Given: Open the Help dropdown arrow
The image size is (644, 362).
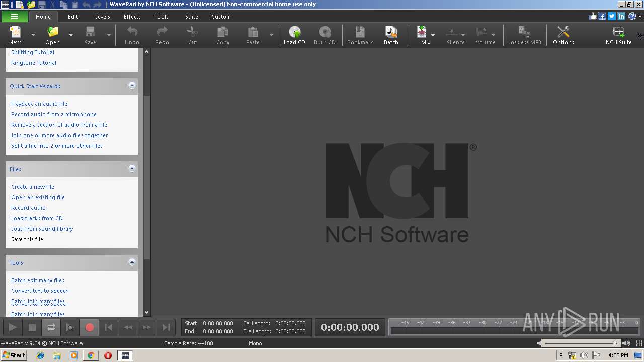Looking at the screenshot, I should [x=640, y=16].
